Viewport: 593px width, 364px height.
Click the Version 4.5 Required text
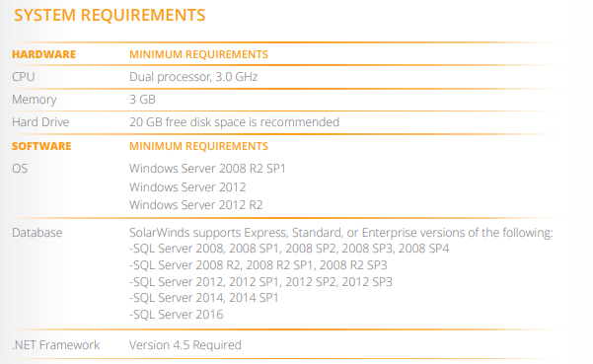pyautogui.click(x=185, y=345)
